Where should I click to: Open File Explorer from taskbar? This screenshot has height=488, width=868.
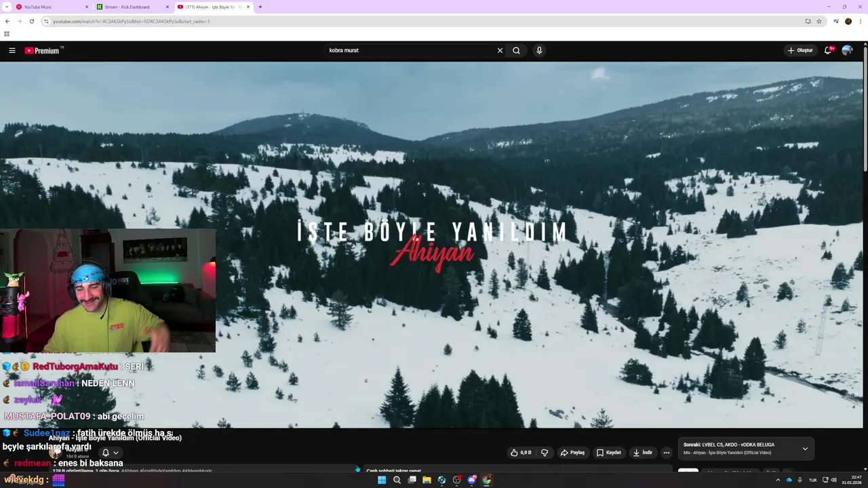427,480
